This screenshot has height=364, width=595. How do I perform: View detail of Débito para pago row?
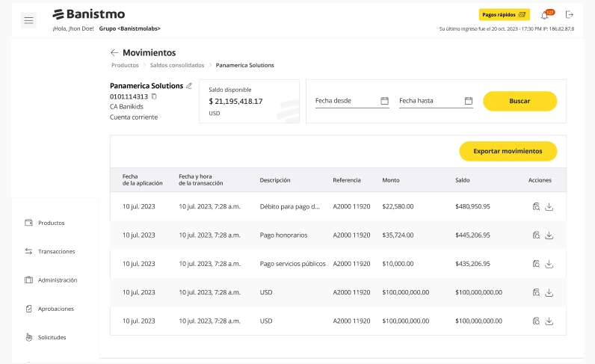point(536,207)
